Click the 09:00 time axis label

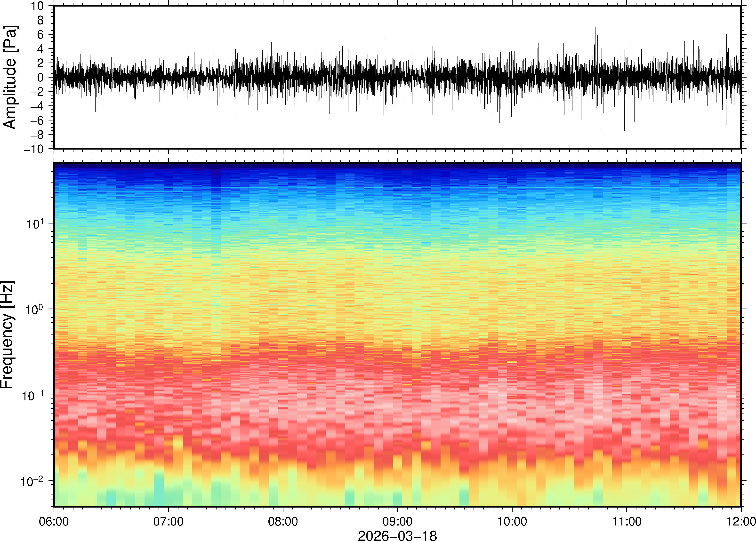tap(397, 521)
